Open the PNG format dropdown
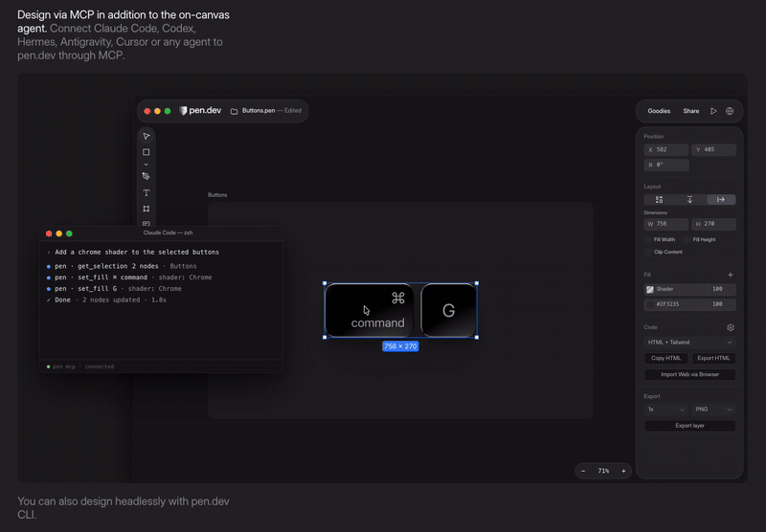The height and width of the screenshot is (532, 766). [x=713, y=410]
